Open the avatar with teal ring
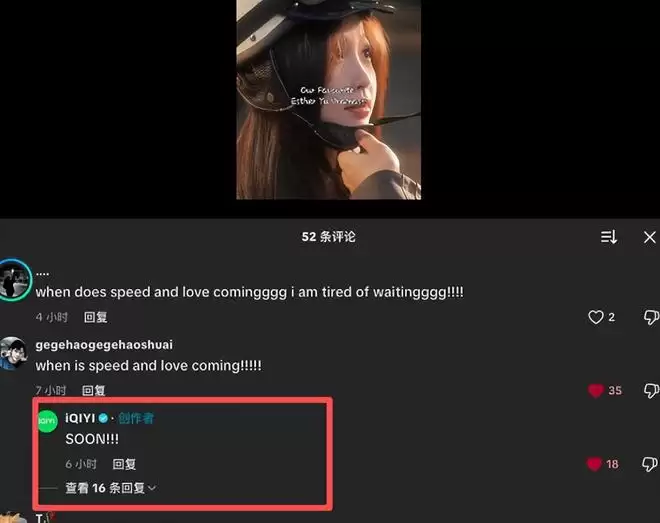The height and width of the screenshot is (523, 660). 15,280
